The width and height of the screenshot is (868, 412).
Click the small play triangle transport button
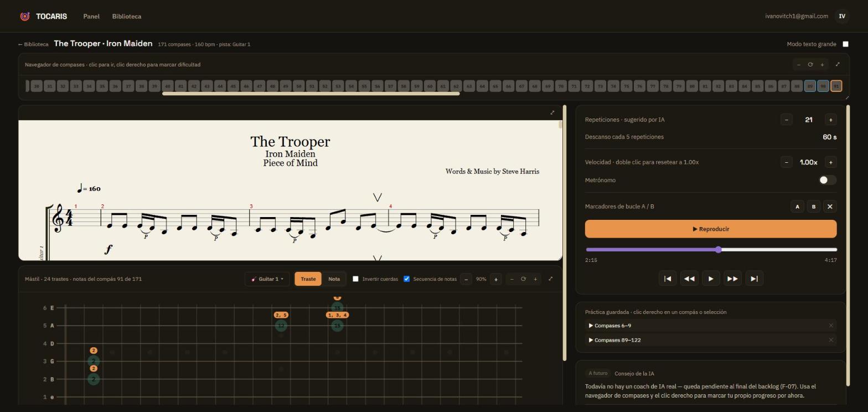click(x=711, y=279)
